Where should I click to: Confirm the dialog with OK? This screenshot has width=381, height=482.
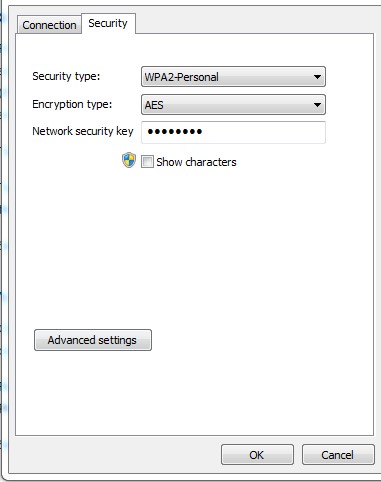[257, 455]
